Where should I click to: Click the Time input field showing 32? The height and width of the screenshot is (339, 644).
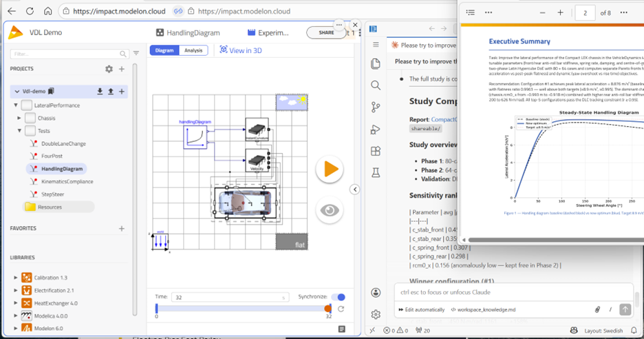point(230,297)
